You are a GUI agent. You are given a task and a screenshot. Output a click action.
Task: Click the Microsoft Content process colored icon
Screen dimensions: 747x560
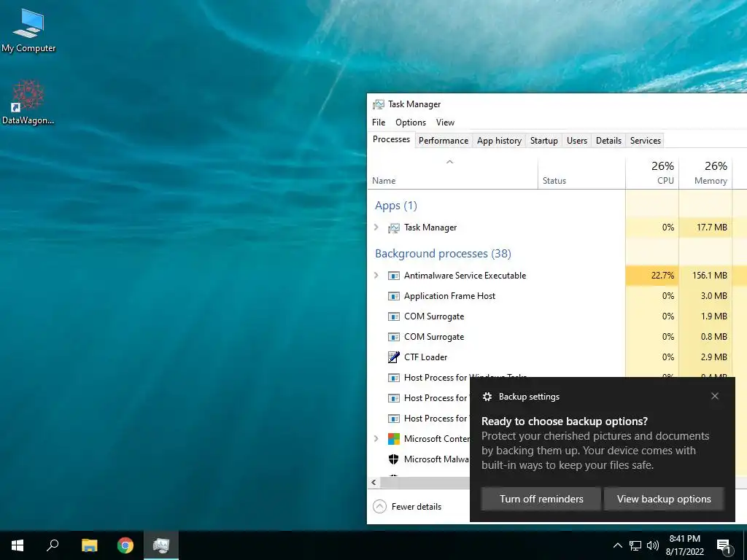coord(393,438)
